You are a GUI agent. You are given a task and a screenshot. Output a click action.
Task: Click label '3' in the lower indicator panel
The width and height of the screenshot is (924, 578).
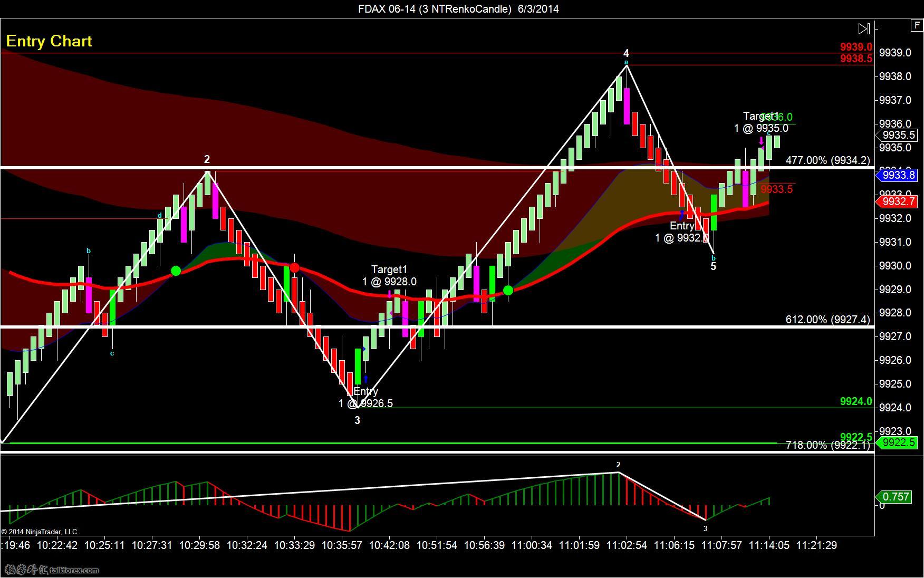pos(705,528)
